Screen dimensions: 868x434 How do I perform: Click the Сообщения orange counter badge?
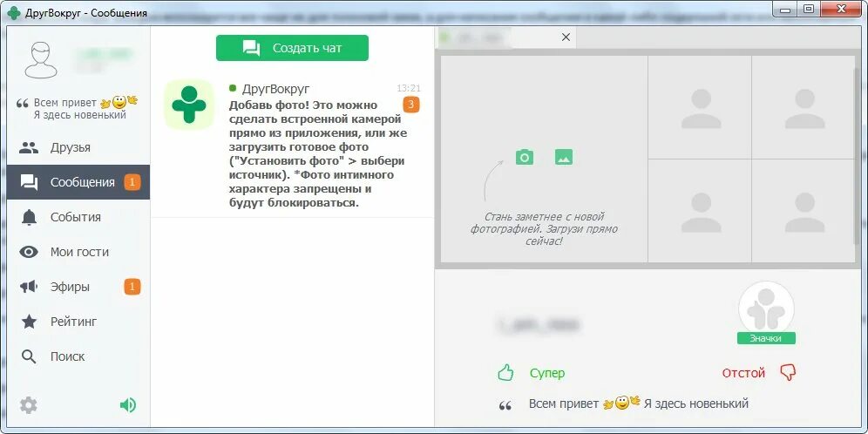[132, 182]
